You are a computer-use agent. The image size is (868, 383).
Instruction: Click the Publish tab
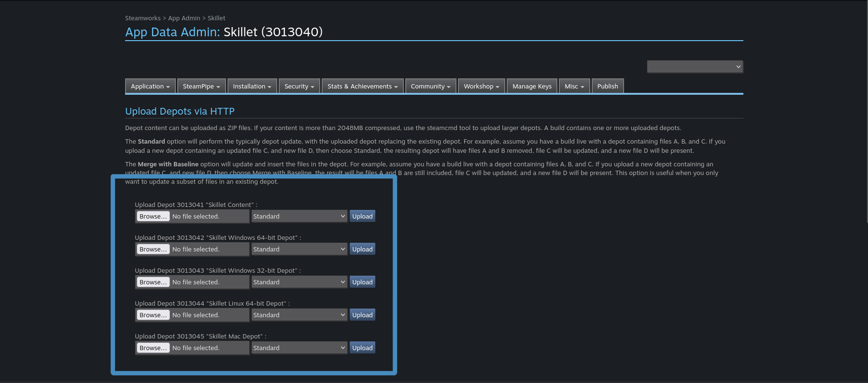607,86
